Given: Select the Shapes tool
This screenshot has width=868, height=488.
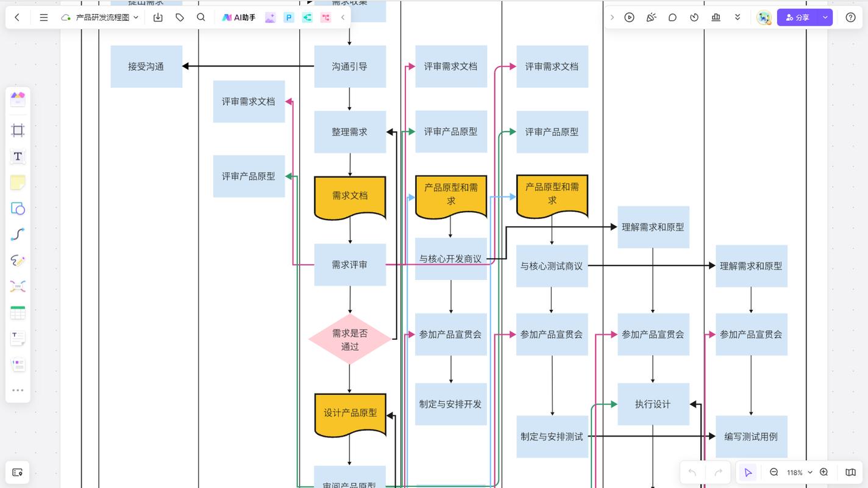Looking at the screenshot, I should pyautogui.click(x=18, y=209).
